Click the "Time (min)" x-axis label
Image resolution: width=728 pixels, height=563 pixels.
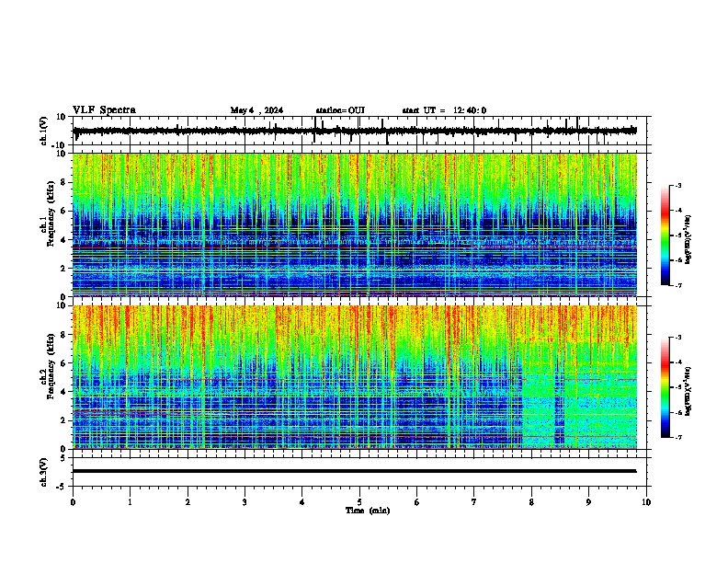point(368,510)
